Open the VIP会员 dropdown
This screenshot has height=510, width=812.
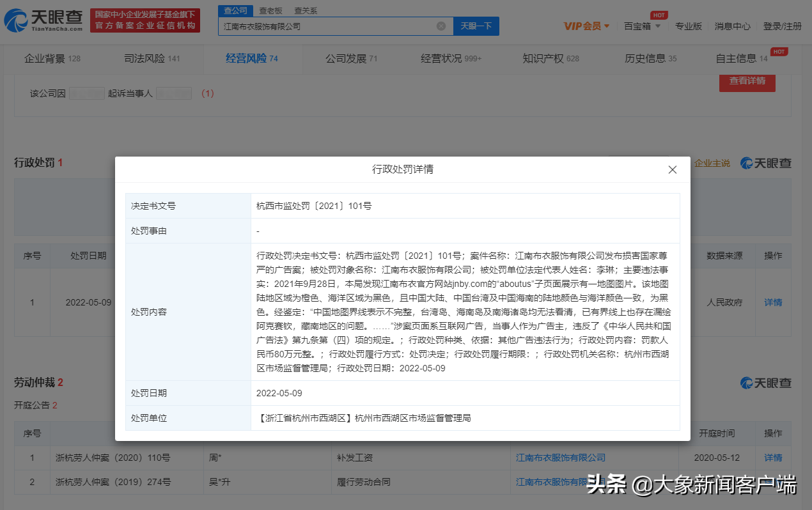586,26
